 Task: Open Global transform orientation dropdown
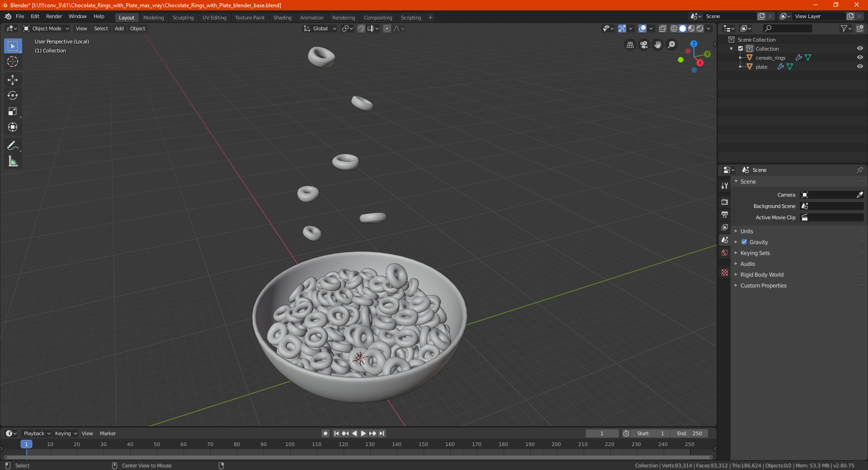[320, 28]
